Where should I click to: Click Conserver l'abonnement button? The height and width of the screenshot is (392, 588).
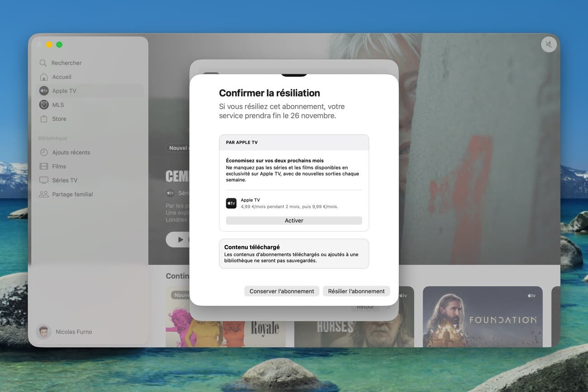[x=281, y=291]
